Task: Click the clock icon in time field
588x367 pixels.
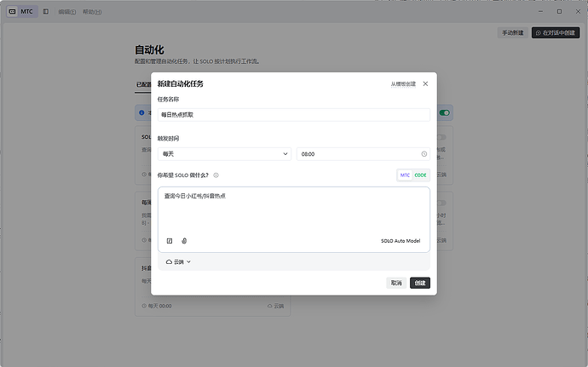Action: [x=424, y=154]
